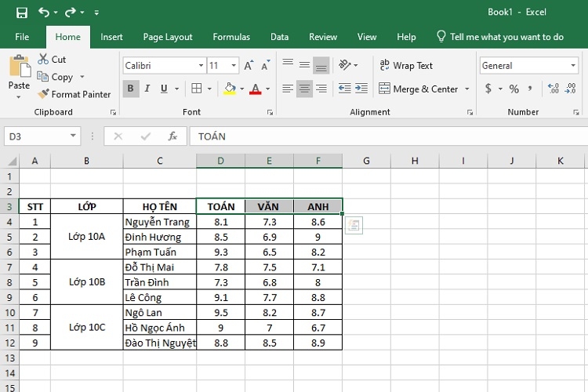Open Font group dialog launcher
The height and width of the screenshot is (392, 588).
[270, 112]
